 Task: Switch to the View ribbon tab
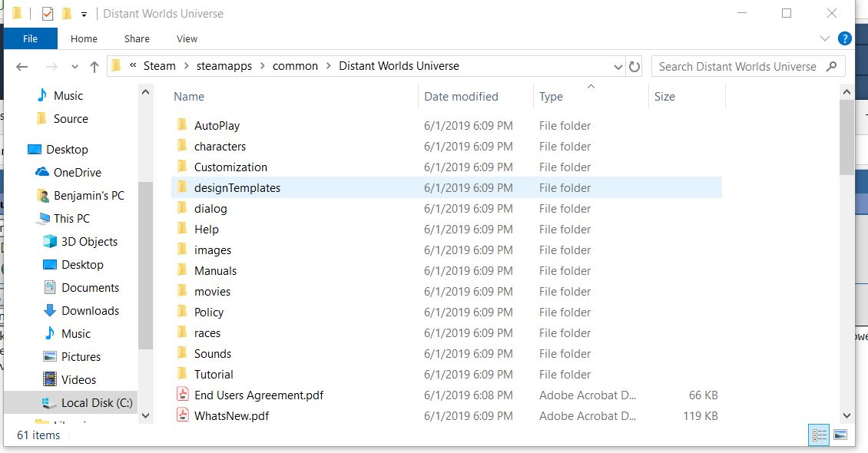tap(187, 38)
